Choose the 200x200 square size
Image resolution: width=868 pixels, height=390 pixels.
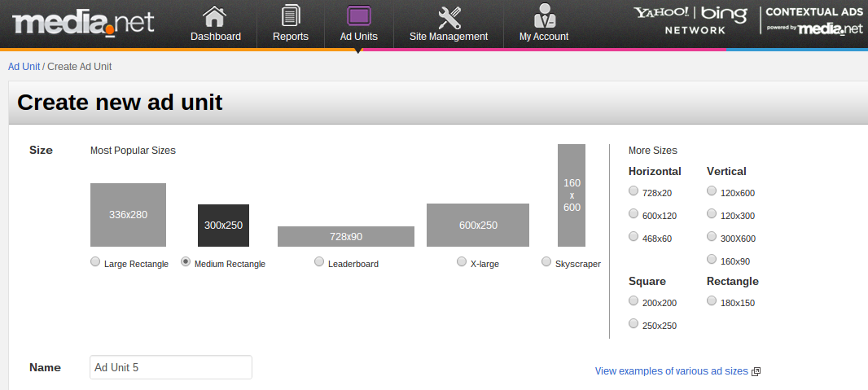(x=633, y=300)
